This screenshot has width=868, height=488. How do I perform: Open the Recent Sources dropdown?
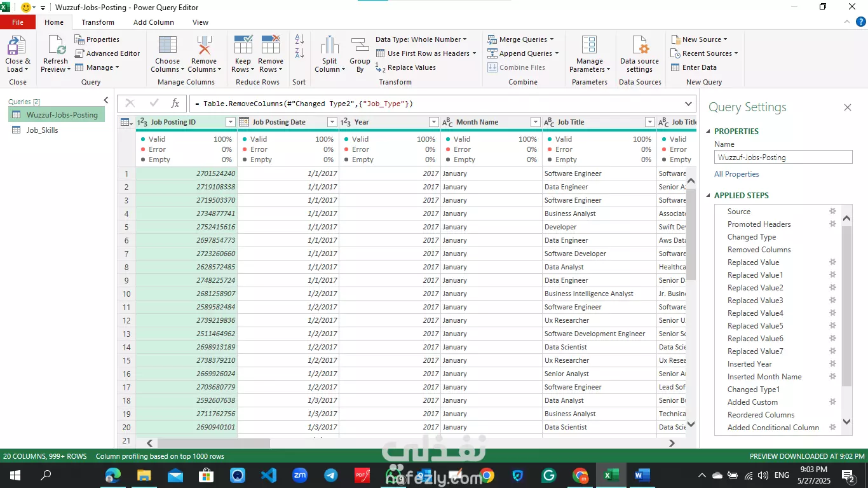[x=705, y=53]
